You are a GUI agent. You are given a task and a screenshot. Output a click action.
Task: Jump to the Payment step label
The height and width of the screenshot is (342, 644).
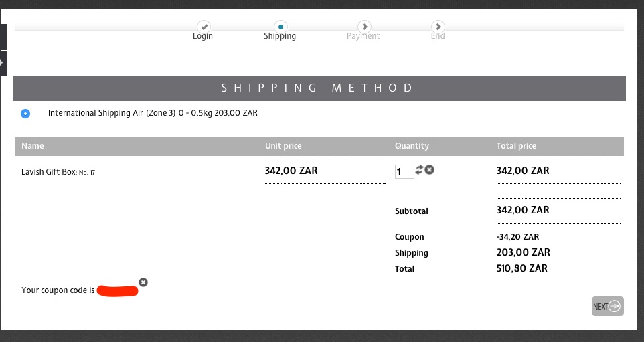coord(363,36)
